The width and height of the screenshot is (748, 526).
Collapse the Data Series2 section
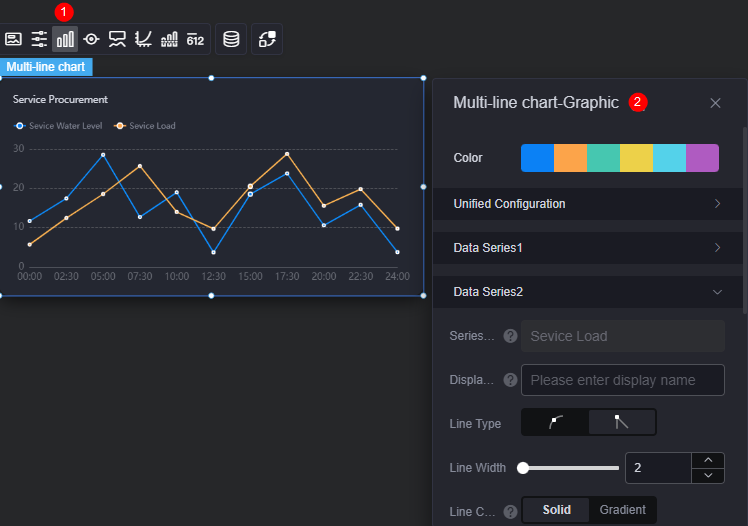tap(588, 291)
